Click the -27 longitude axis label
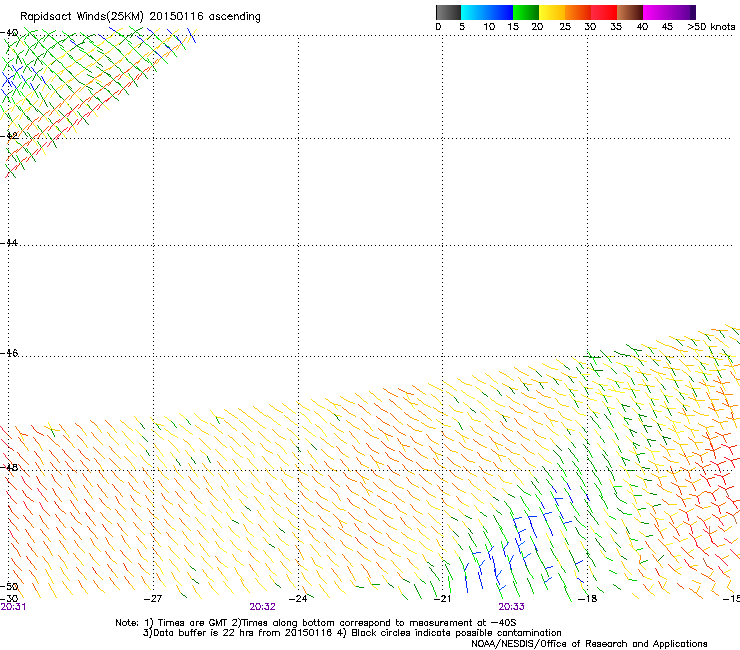 tap(153, 599)
